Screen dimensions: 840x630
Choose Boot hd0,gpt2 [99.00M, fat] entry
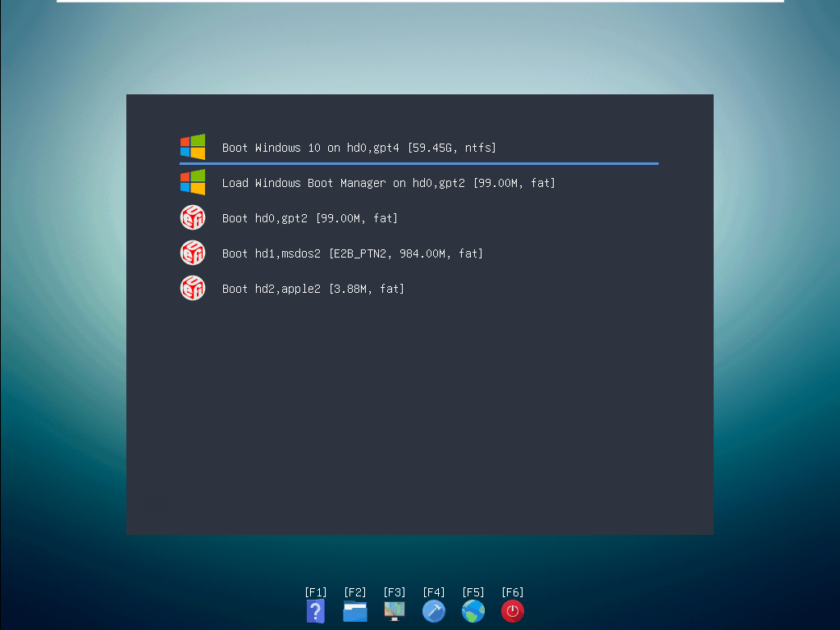coord(419,218)
